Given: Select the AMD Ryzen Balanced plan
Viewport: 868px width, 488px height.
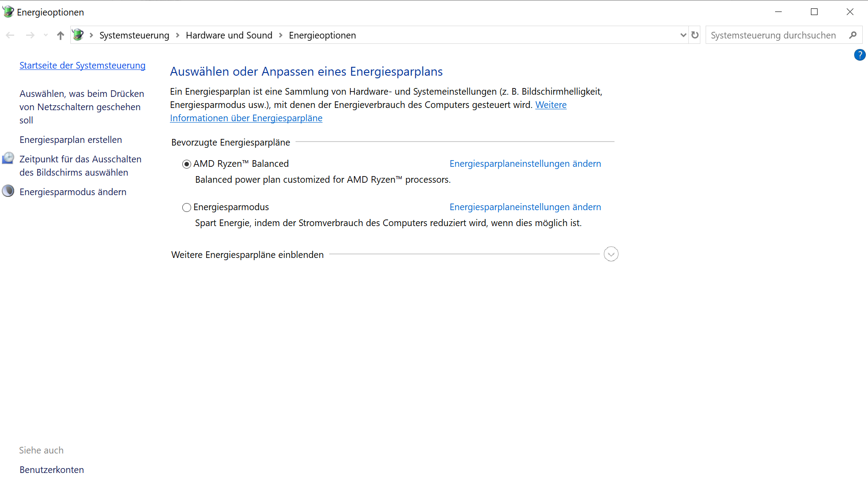Looking at the screenshot, I should 187,164.
